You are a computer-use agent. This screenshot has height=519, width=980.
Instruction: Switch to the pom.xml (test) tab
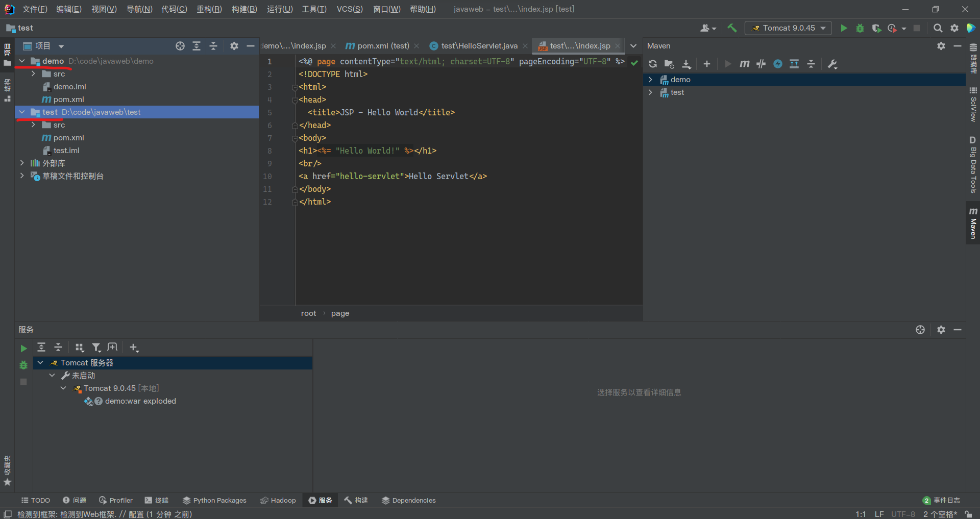coord(383,46)
